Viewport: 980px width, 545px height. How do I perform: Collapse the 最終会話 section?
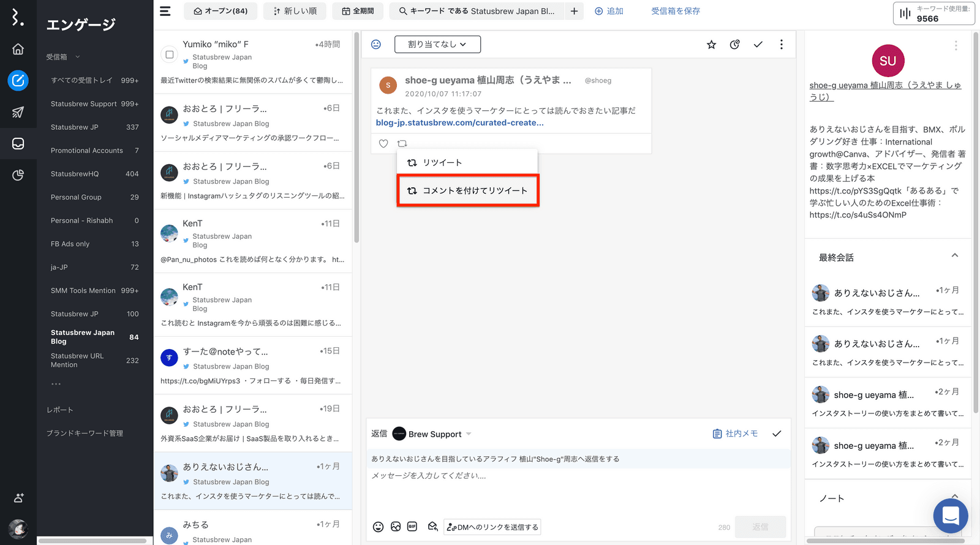click(x=954, y=256)
